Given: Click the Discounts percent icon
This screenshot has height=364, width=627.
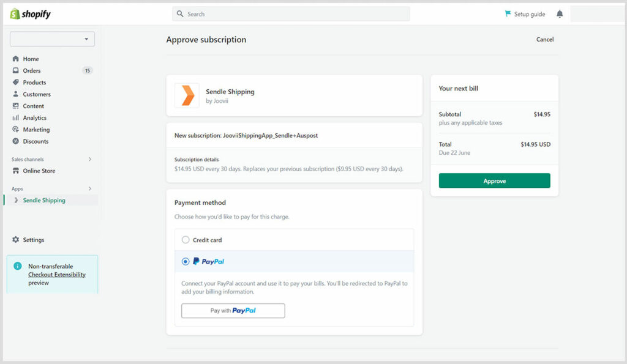Looking at the screenshot, I should click(x=15, y=141).
